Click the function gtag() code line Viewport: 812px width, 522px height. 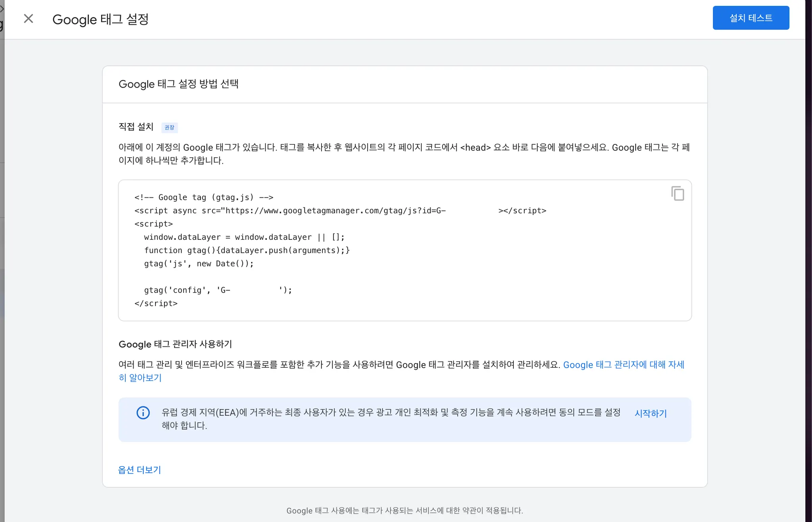[x=247, y=250]
